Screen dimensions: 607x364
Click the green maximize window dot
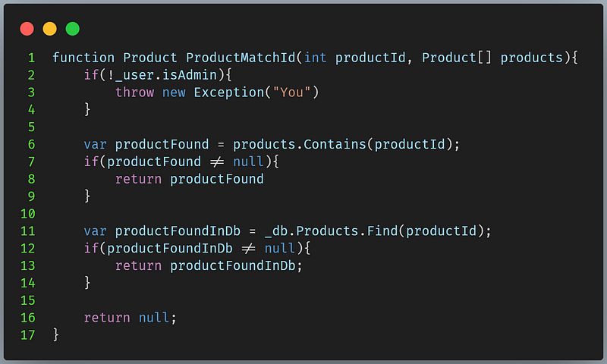coord(72,29)
